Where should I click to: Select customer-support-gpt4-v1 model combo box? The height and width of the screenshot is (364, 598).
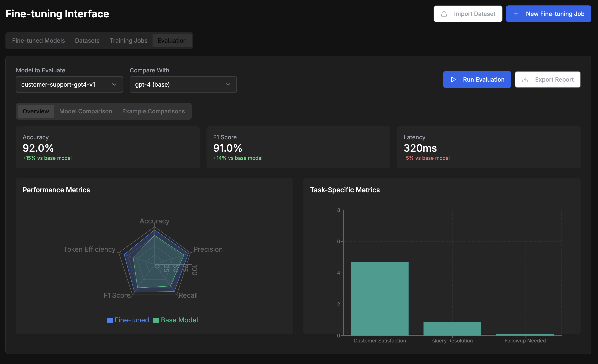point(63,85)
